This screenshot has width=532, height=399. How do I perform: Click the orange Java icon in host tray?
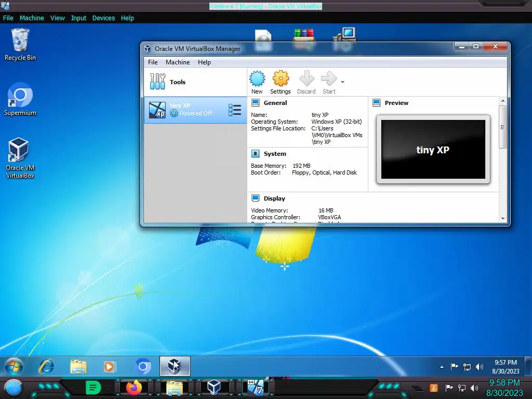click(434, 388)
